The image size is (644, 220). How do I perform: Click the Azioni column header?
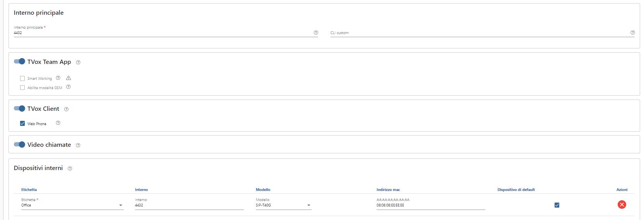pos(622,189)
